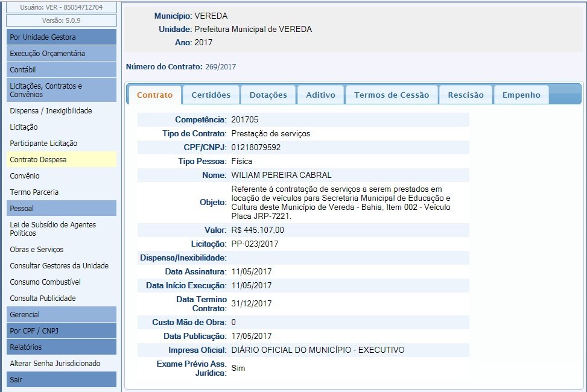This screenshot has height=392, width=587.
Task: Select the Aditivo tab
Action: click(320, 95)
